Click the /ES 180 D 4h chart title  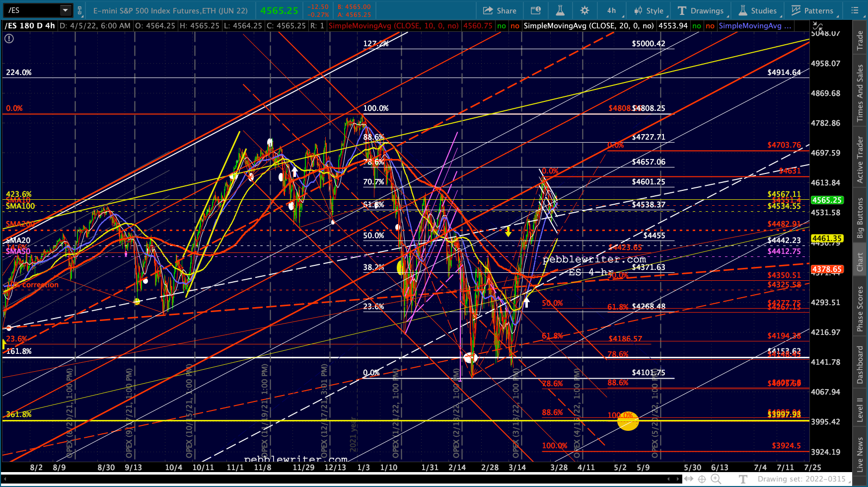click(30, 26)
